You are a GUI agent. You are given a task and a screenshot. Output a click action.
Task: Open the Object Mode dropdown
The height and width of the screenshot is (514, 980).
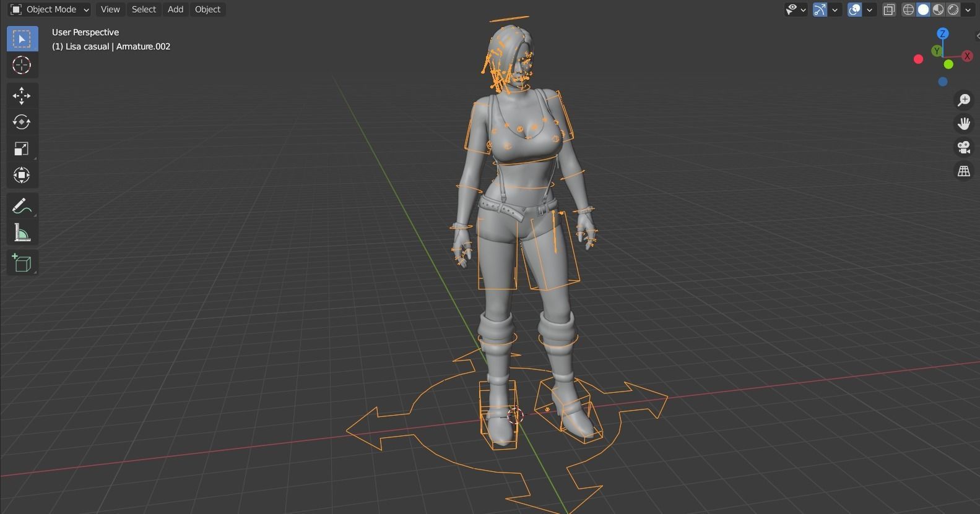click(50, 9)
